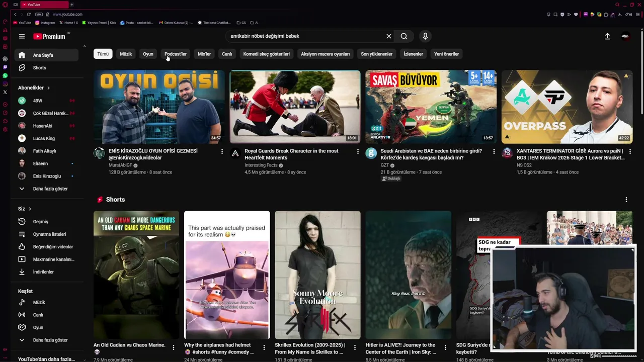This screenshot has width=644, height=362.
Task: Open Geçmiş history page
Action: [x=45, y=222]
